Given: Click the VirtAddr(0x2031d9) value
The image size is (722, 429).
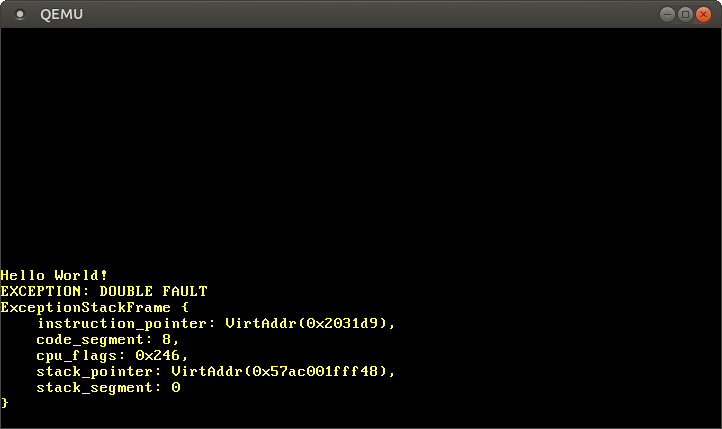Looking at the screenshot, I should click(311, 323).
